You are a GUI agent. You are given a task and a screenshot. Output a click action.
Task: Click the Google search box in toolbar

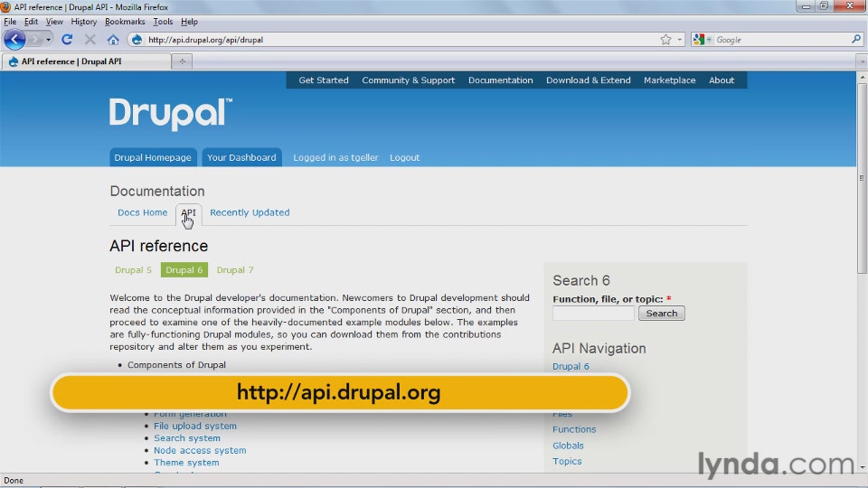[781, 40]
